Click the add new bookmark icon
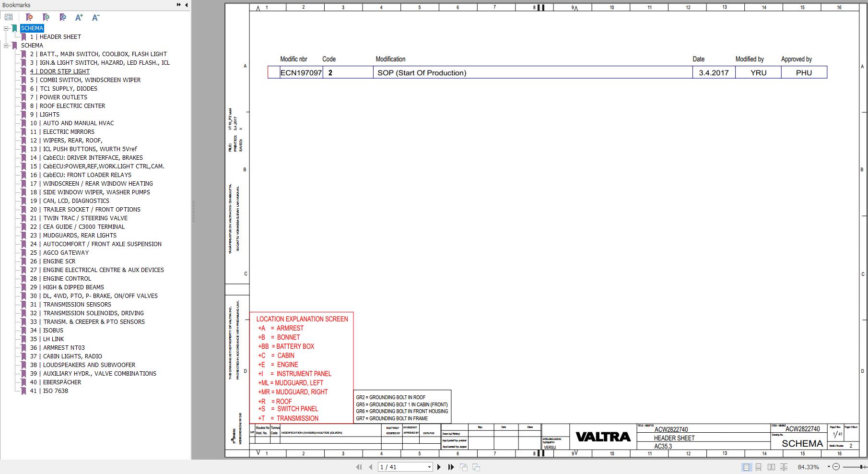Screen dimensions: 868x474 pos(46,17)
